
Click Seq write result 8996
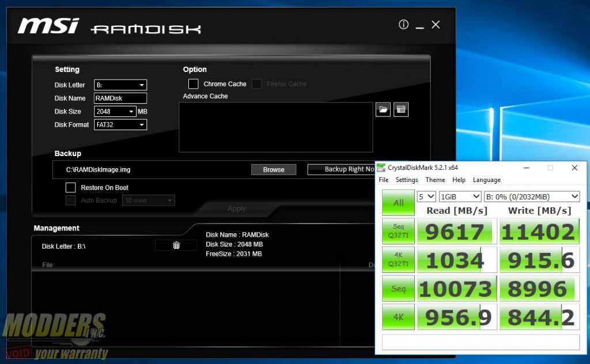point(539,289)
